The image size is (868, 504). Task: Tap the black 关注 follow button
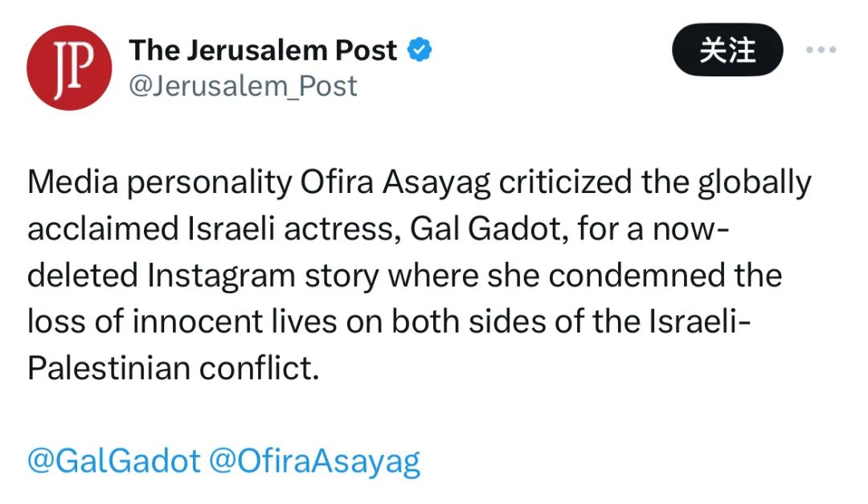(727, 50)
